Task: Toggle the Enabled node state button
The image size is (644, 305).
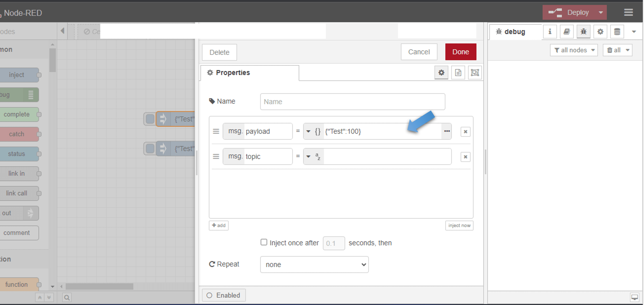Action: point(224,295)
